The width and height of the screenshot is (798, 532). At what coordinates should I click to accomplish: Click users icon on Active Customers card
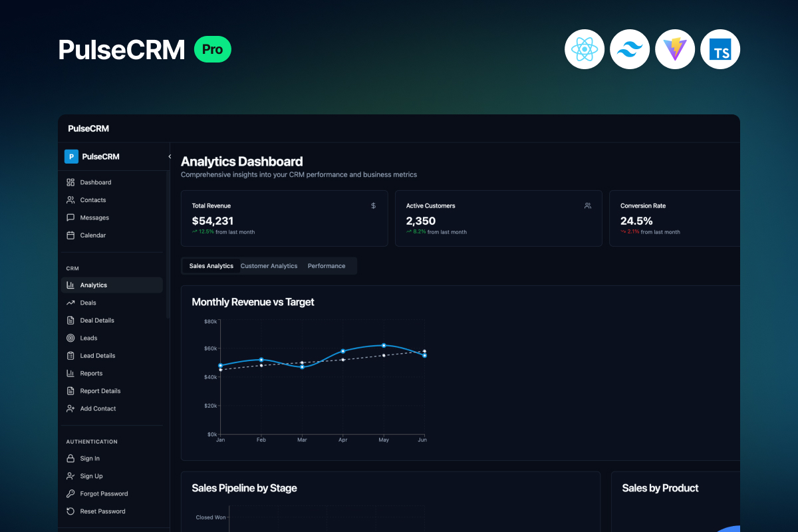click(588, 206)
